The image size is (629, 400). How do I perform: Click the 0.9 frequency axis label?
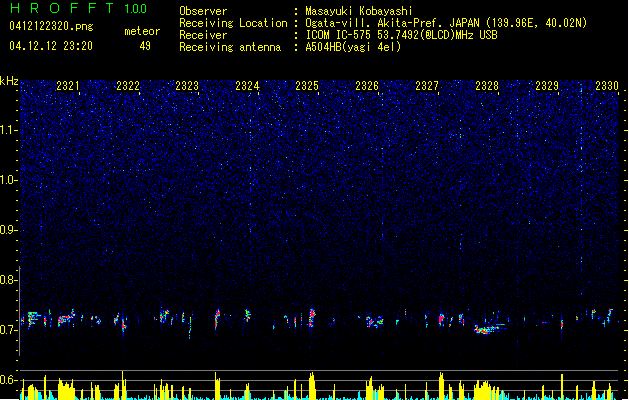(8, 230)
